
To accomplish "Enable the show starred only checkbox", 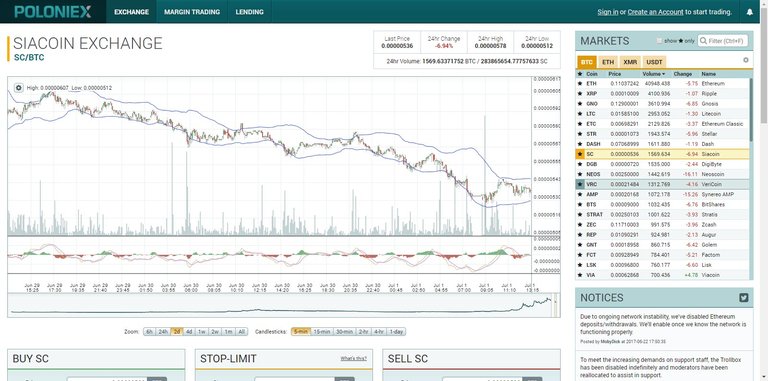I will click(659, 41).
